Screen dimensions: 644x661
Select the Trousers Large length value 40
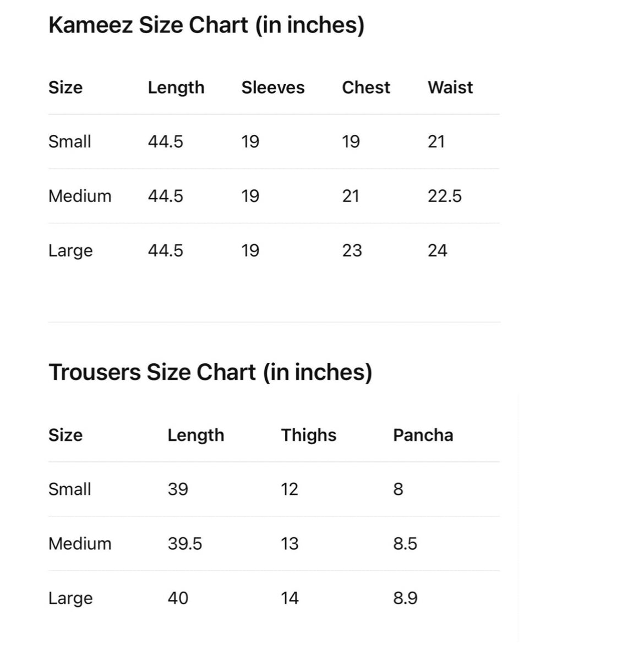coord(178,598)
